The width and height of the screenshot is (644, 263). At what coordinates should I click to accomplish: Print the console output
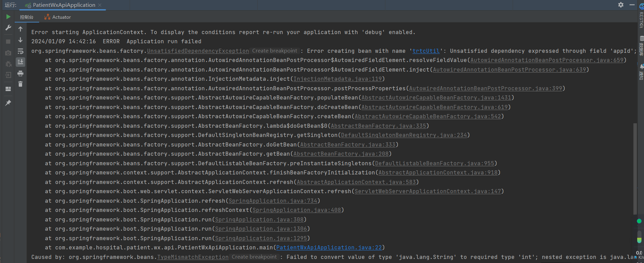(x=20, y=73)
